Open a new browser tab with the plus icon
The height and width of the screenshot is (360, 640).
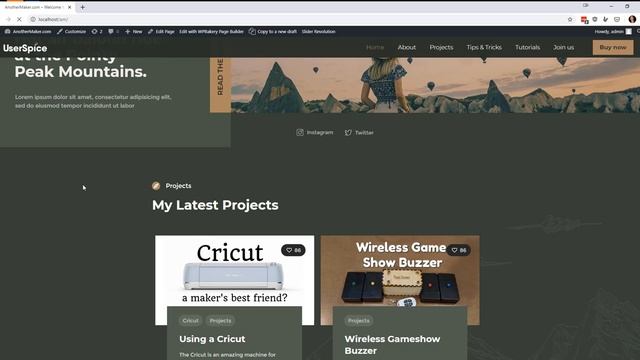pyautogui.click(x=82, y=7)
